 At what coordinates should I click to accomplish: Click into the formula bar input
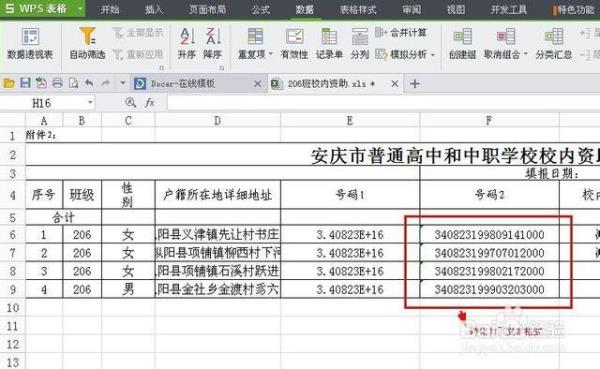click(383, 103)
